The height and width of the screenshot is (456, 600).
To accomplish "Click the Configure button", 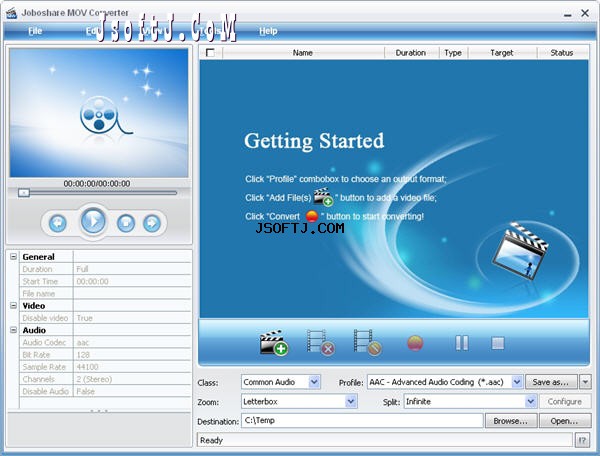I will click(565, 401).
